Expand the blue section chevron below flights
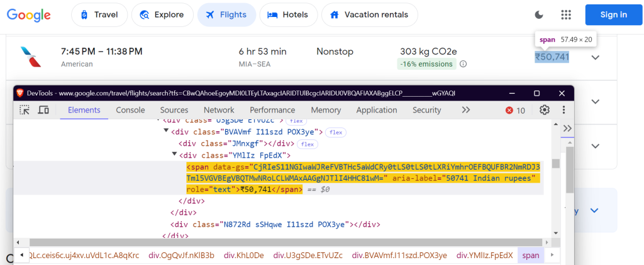 tap(594, 210)
